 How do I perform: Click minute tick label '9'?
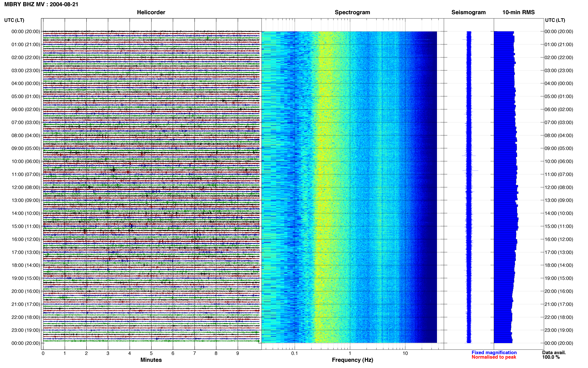(238, 353)
